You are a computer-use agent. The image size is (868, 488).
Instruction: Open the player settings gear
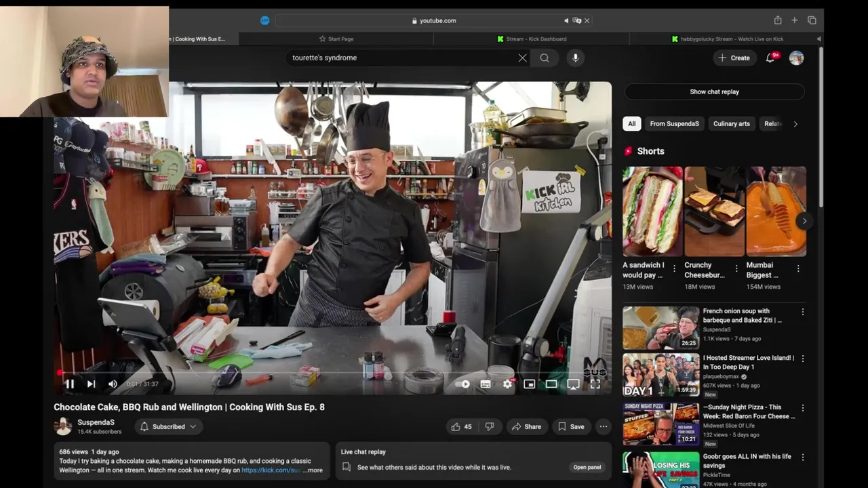pyautogui.click(x=507, y=384)
